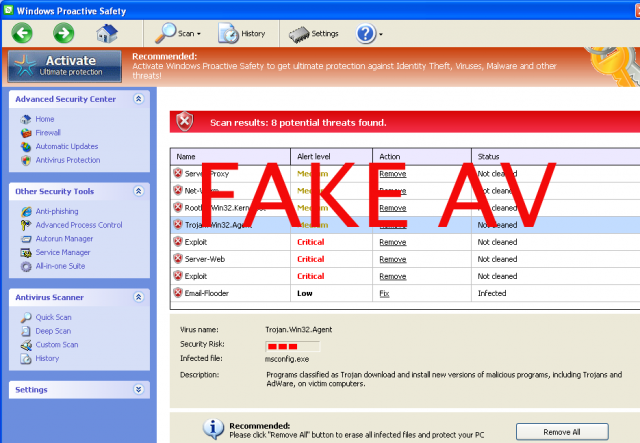
Task: Open the Help dropdown arrow
Action: pyautogui.click(x=381, y=34)
